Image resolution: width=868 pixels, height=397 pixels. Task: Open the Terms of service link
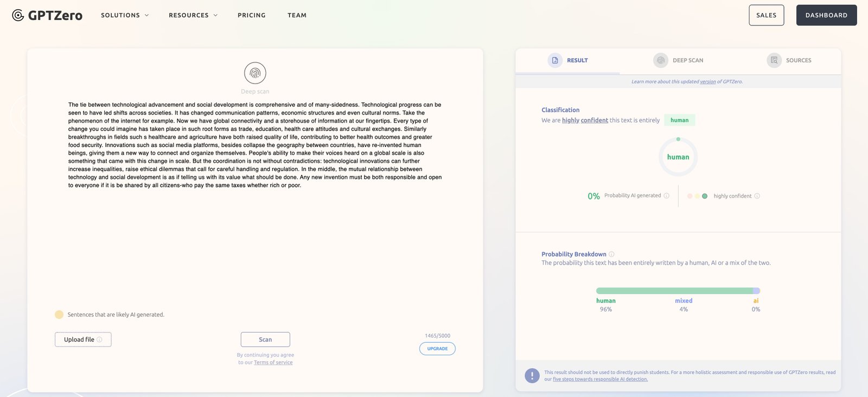click(x=273, y=362)
